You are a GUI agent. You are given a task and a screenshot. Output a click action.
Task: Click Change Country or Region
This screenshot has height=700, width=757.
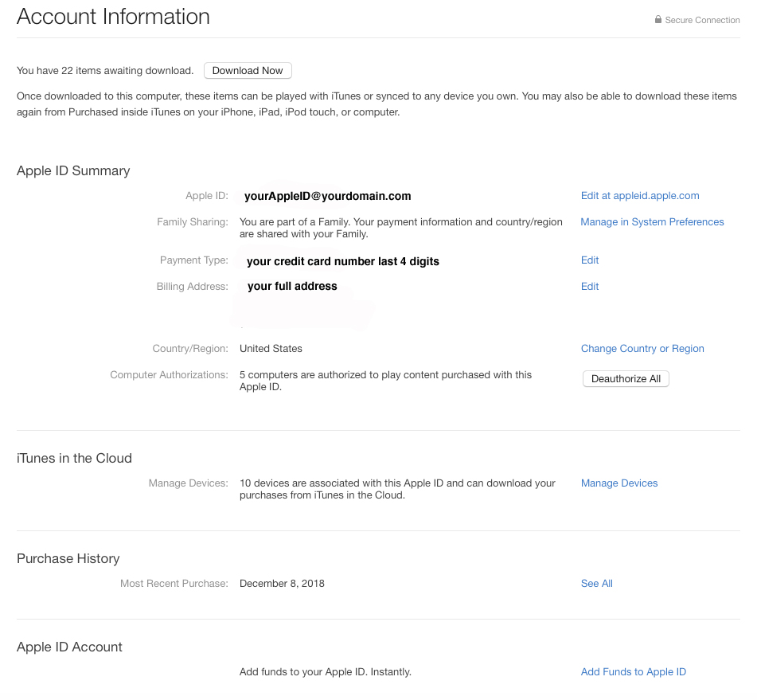click(642, 348)
